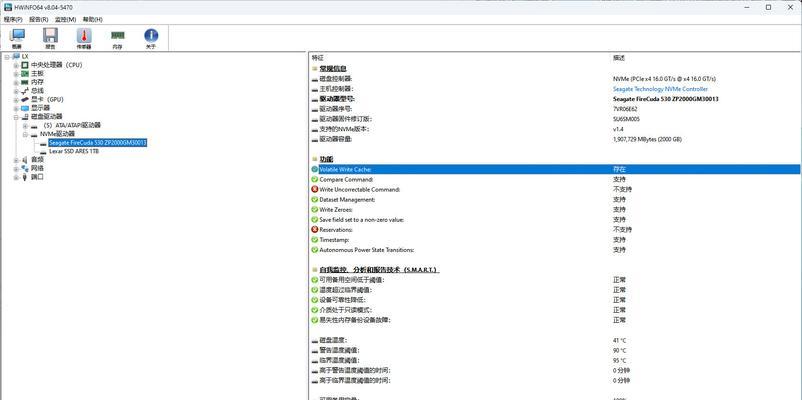Click the HWiNFO64 app icon in title bar
Image resolution: width=802 pixels, height=400 pixels.
pos(7,7)
